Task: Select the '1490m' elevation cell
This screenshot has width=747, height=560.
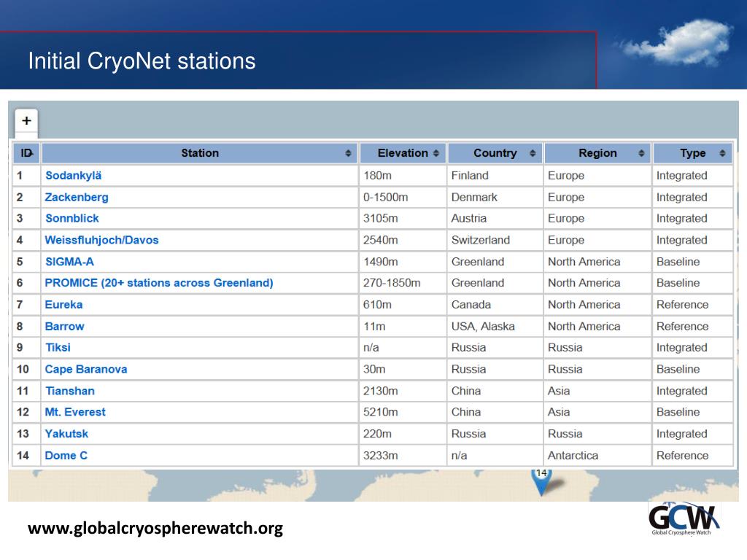Action: click(x=402, y=262)
